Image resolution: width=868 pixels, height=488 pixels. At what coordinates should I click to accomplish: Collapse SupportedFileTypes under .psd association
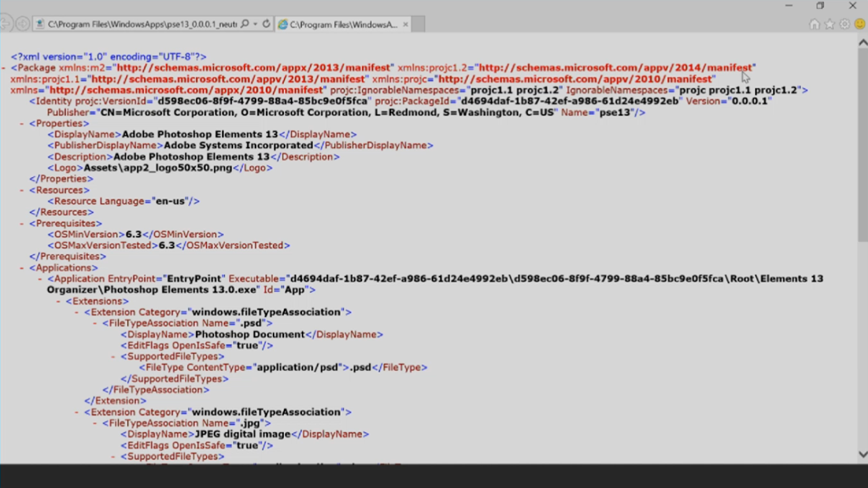(x=113, y=357)
